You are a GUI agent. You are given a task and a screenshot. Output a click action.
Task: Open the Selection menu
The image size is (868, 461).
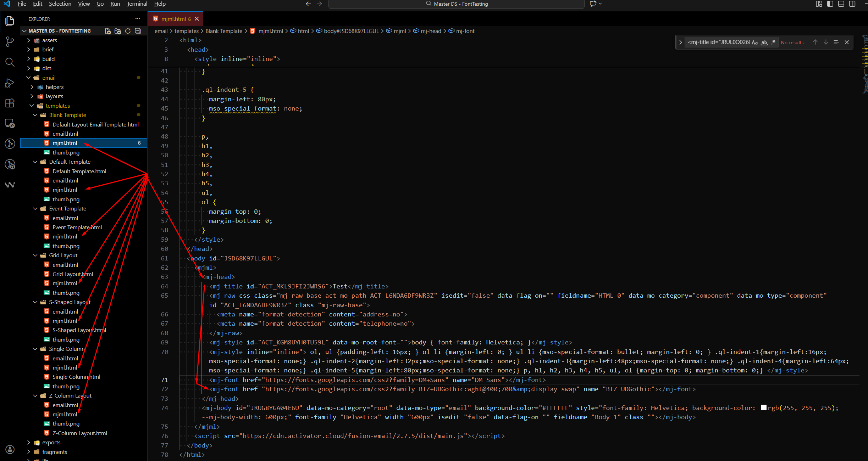coord(60,4)
